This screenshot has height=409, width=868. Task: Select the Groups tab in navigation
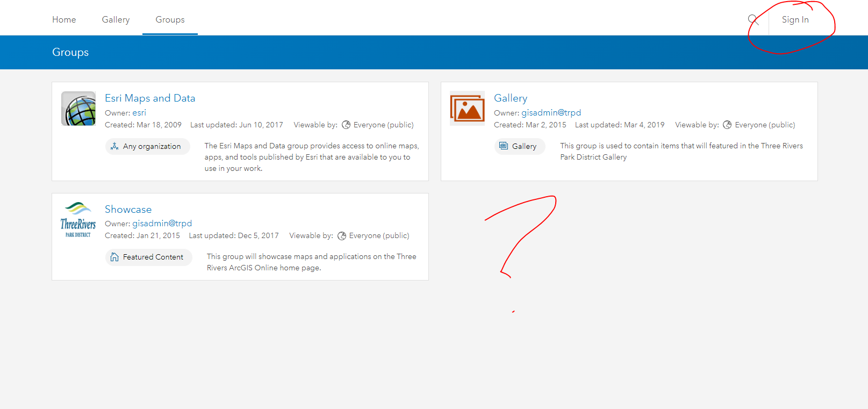[x=170, y=19]
